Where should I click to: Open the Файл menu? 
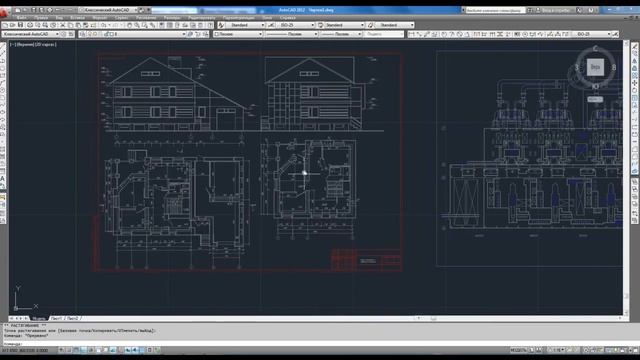tap(22, 18)
